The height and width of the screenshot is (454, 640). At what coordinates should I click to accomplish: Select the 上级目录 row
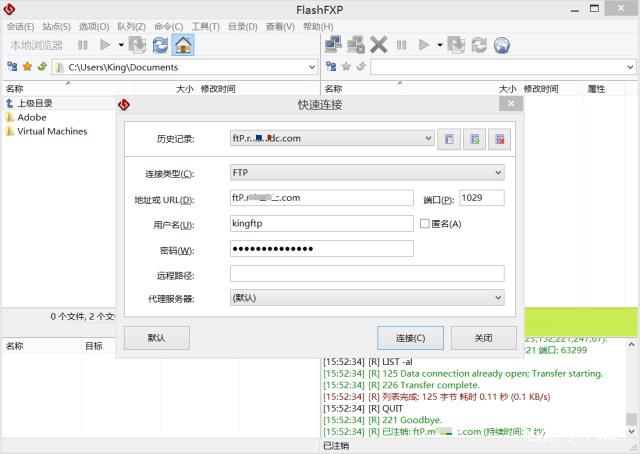click(x=59, y=103)
